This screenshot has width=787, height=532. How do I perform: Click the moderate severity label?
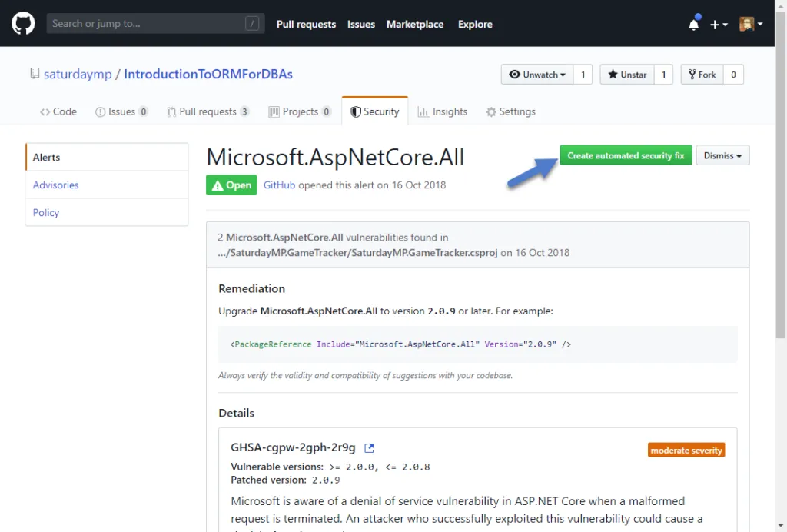[686, 451]
